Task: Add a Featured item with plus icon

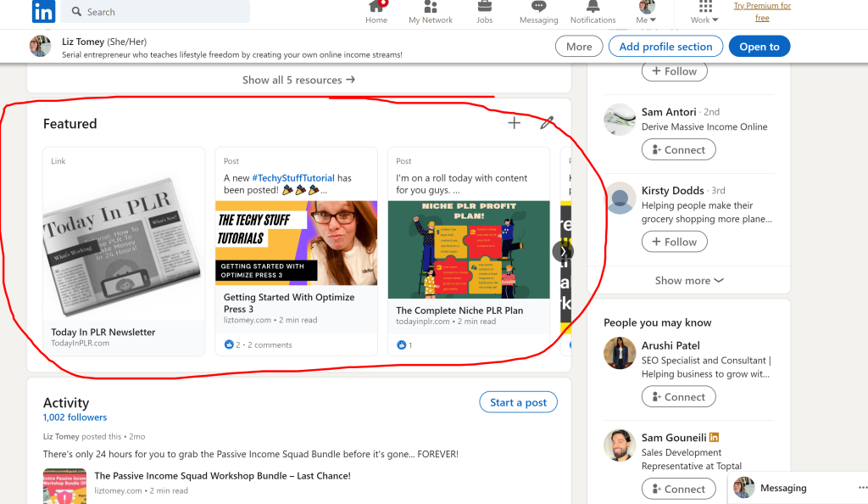Action: (515, 123)
